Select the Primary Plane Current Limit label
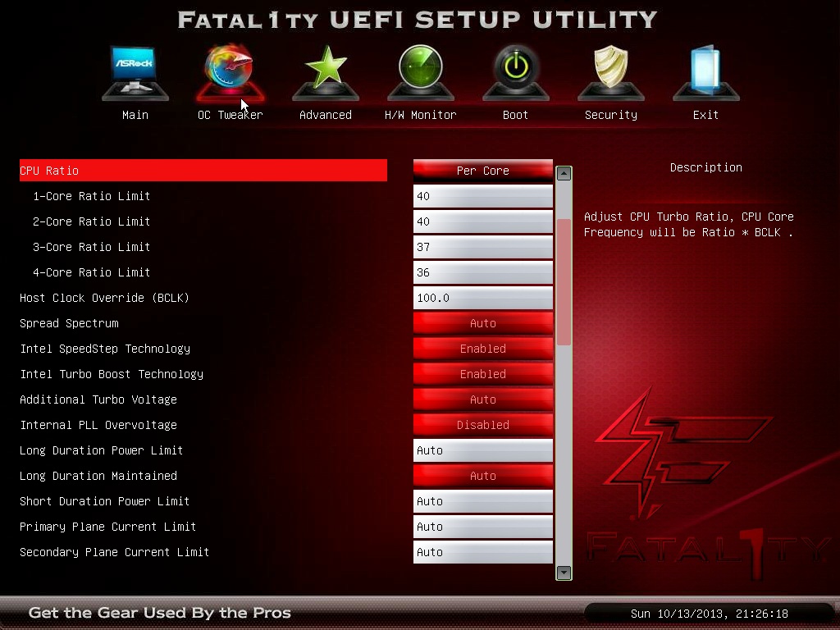The height and width of the screenshot is (630, 840). [107, 527]
